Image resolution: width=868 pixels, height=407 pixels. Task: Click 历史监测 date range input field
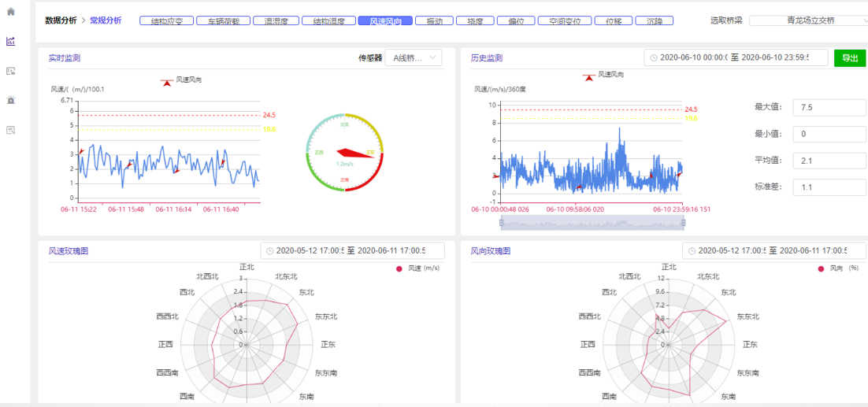pos(736,57)
